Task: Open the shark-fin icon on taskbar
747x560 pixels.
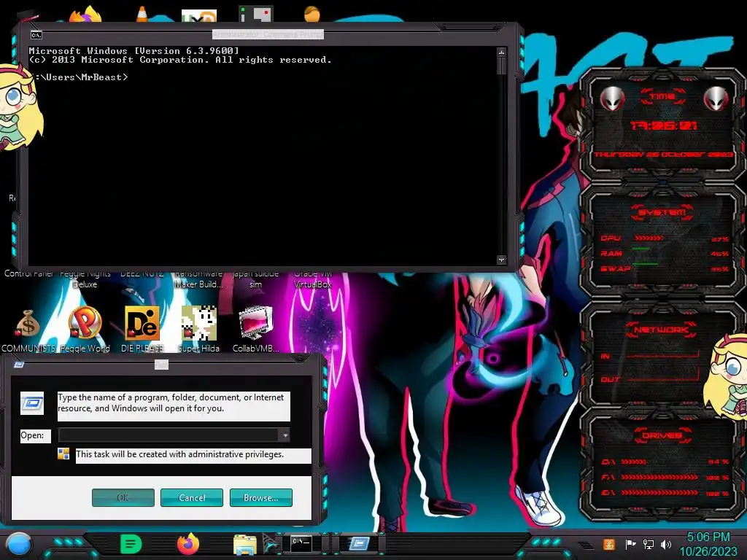Action: tap(271, 544)
